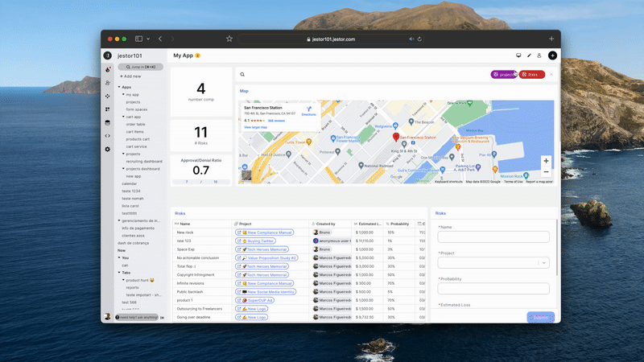Collapse the cart app tree group
The height and width of the screenshot is (362, 644).
click(123, 117)
